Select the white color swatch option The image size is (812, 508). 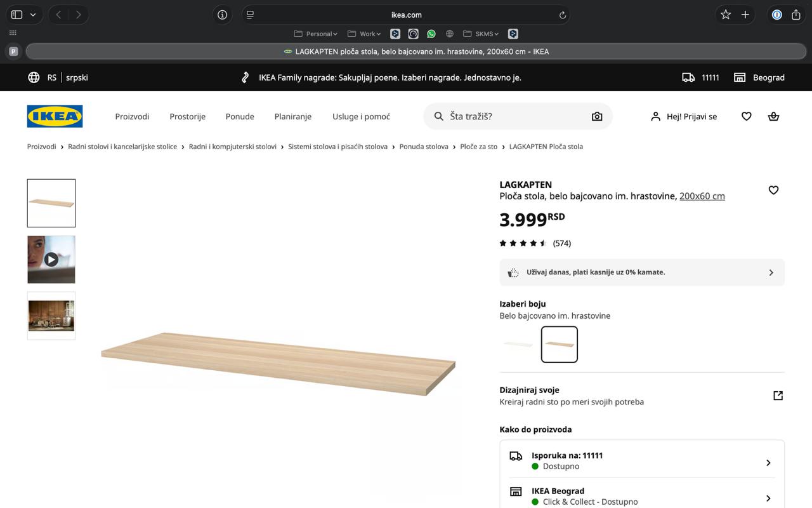coord(518,344)
